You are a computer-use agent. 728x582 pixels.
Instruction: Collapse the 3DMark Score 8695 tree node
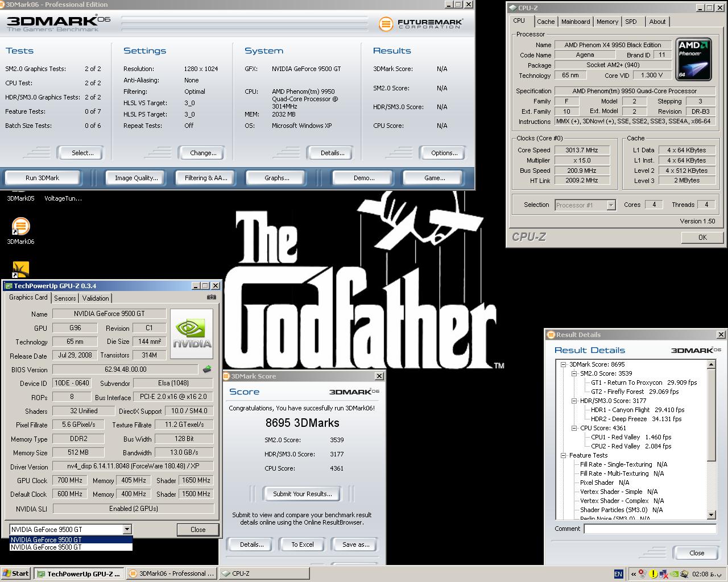point(563,364)
